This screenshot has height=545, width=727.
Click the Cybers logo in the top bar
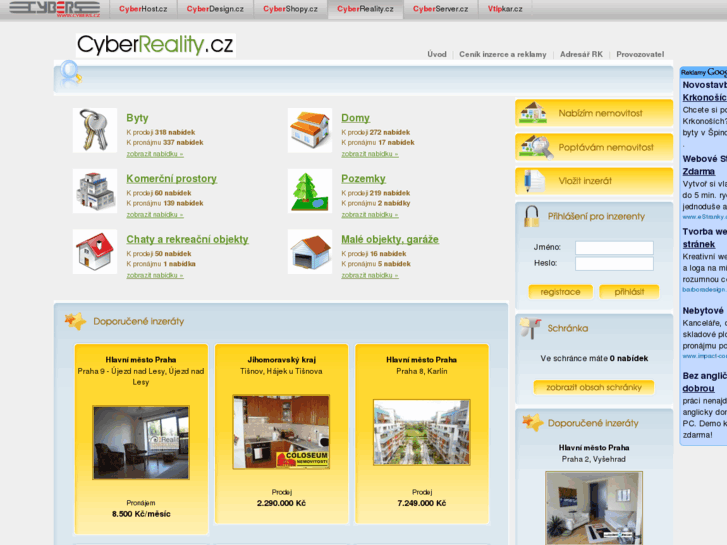[x=55, y=8]
